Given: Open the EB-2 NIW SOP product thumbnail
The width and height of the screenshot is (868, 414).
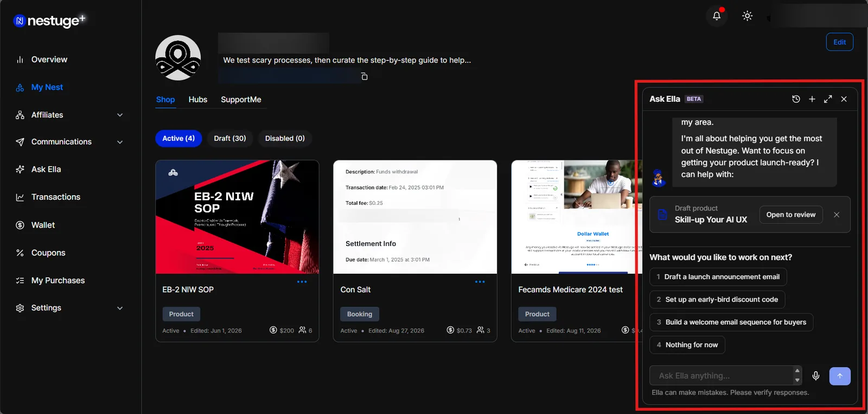Looking at the screenshot, I should pos(237,217).
